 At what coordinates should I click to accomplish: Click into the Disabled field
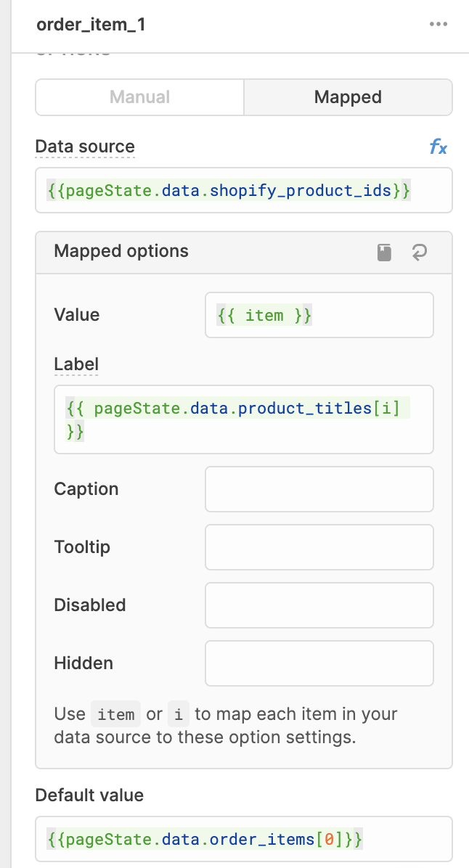pos(319,605)
